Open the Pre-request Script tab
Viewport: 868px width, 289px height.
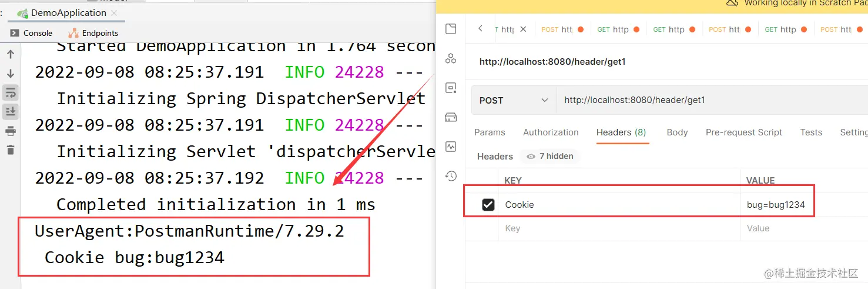pyautogui.click(x=744, y=132)
